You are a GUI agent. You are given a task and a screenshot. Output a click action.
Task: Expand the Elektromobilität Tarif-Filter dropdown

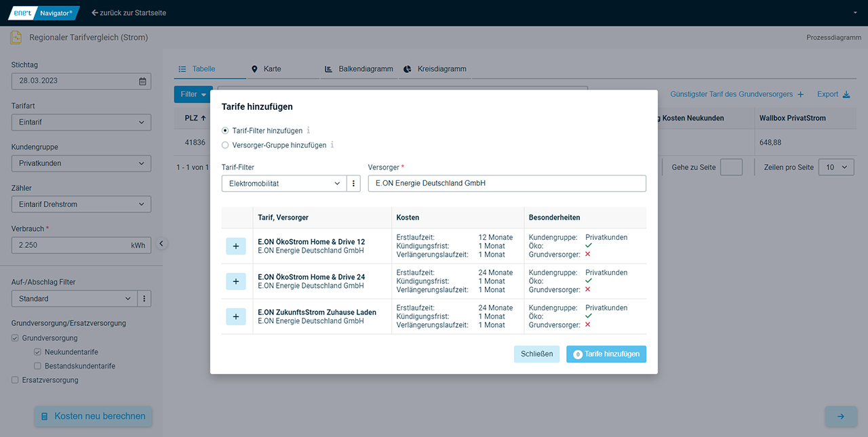tap(284, 184)
